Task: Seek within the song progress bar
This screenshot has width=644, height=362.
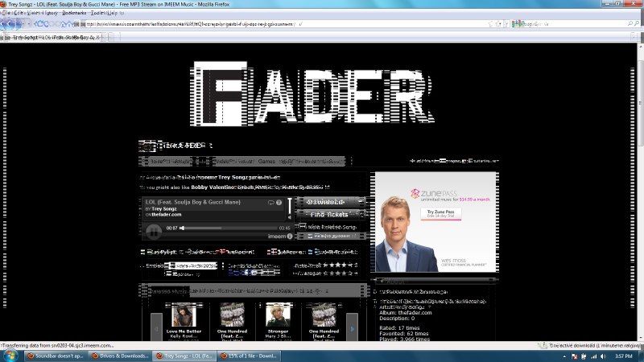Action: click(229, 228)
